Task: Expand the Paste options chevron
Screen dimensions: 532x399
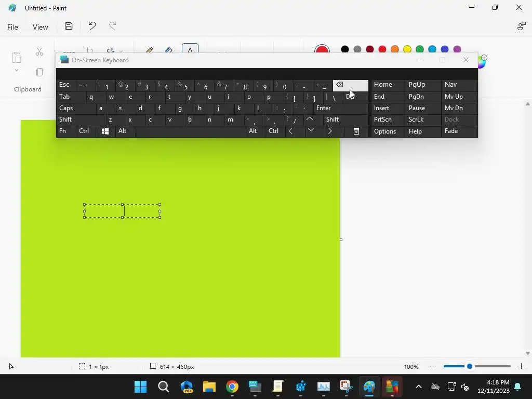Action: pos(16,70)
